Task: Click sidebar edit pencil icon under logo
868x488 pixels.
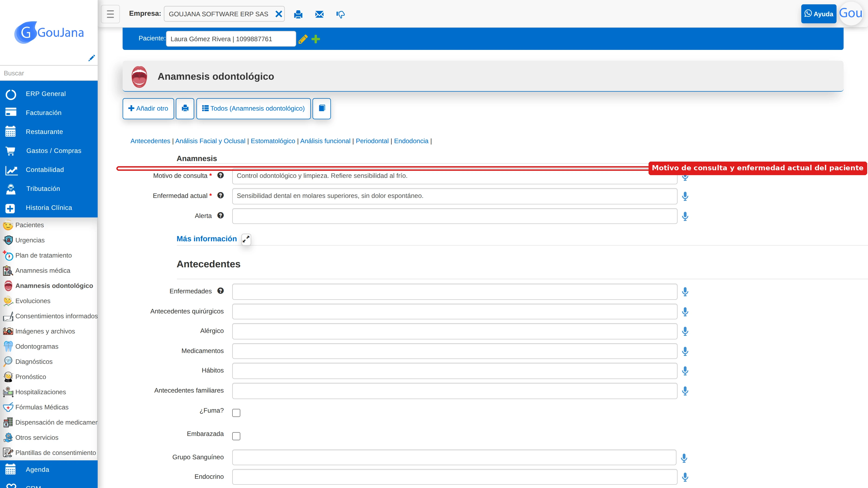Action: click(91, 58)
